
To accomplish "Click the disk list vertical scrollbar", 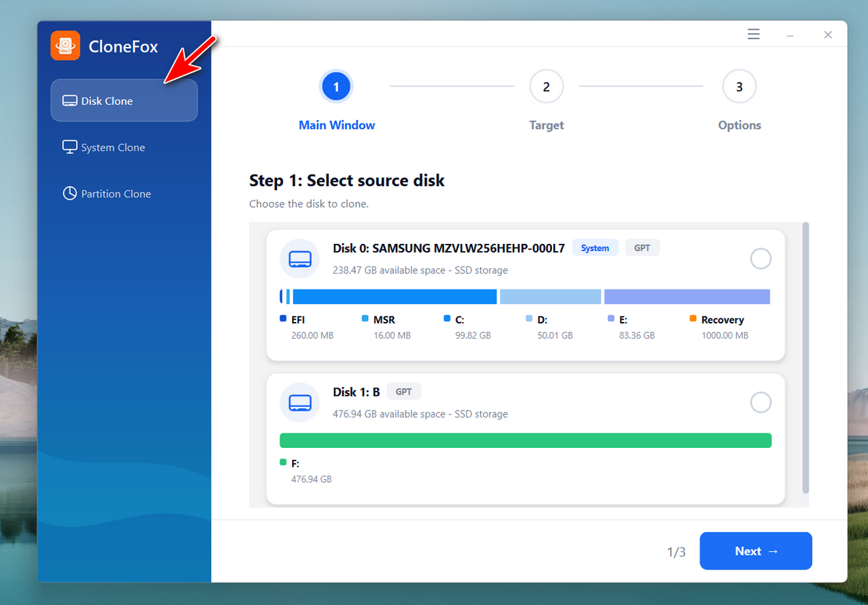I will point(806,358).
